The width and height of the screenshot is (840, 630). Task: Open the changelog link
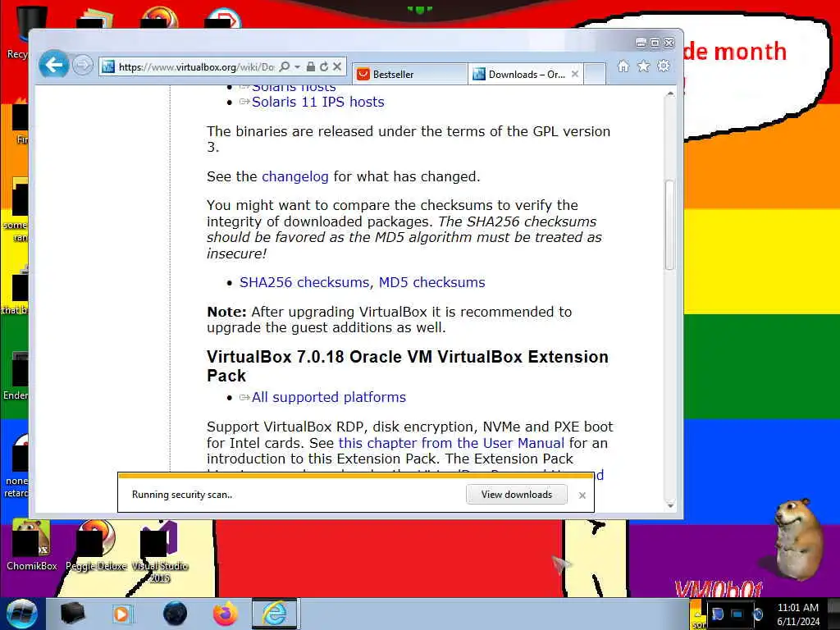pos(295,177)
